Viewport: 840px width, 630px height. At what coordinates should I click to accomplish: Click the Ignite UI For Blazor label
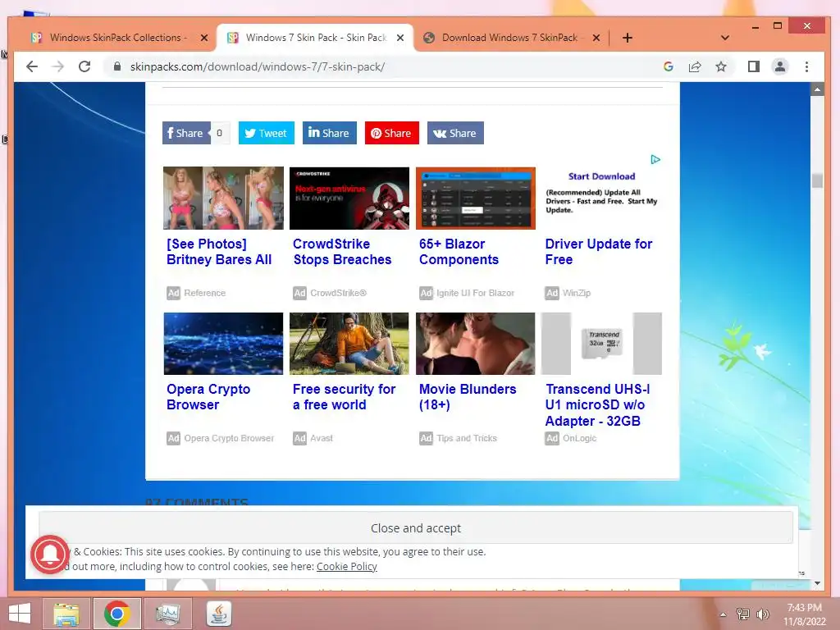click(475, 293)
